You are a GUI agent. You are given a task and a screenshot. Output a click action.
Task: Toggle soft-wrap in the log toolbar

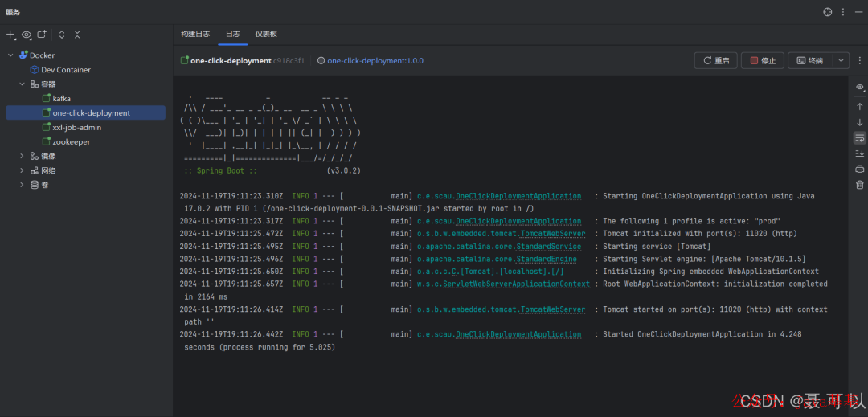click(859, 137)
